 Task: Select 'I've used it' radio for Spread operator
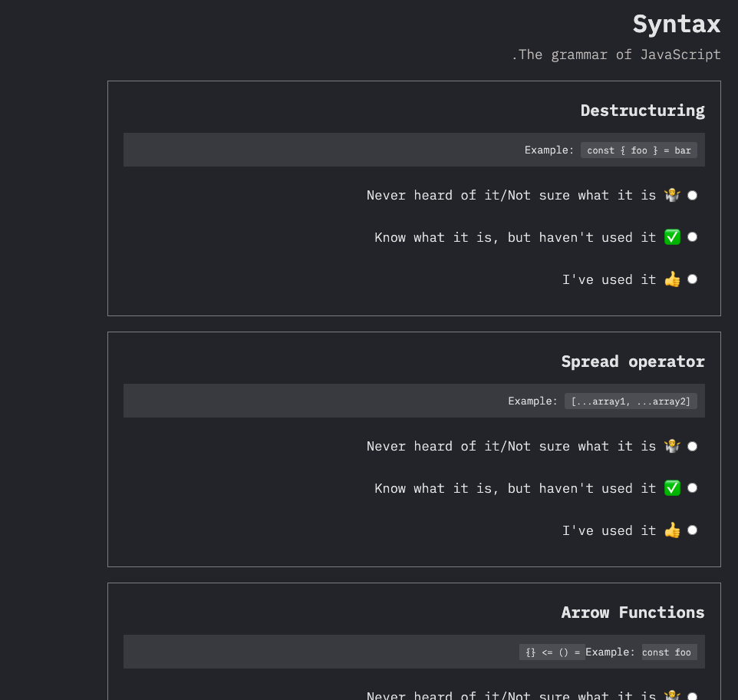point(692,530)
